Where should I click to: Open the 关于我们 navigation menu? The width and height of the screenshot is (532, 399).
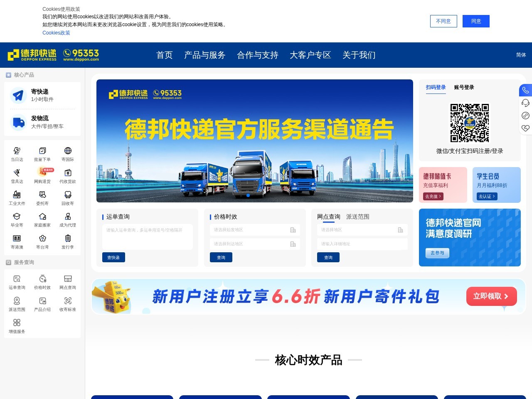tap(359, 55)
